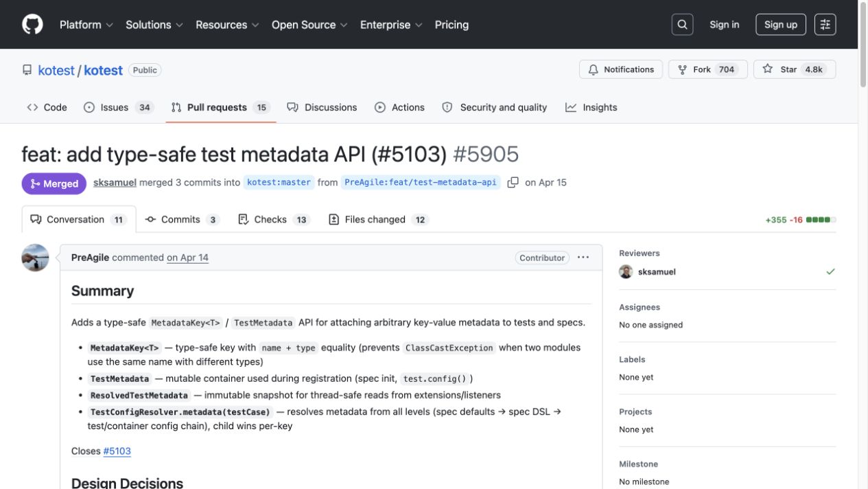Click the Notifications button
Image resolution: width=868 pixels, height=489 pixels.
coord(621,69)
